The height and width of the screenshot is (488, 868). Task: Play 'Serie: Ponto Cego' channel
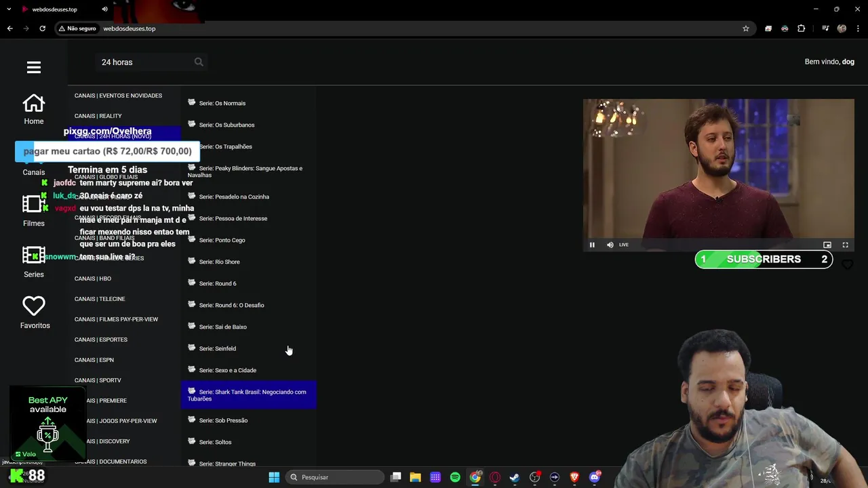(248, 240)
